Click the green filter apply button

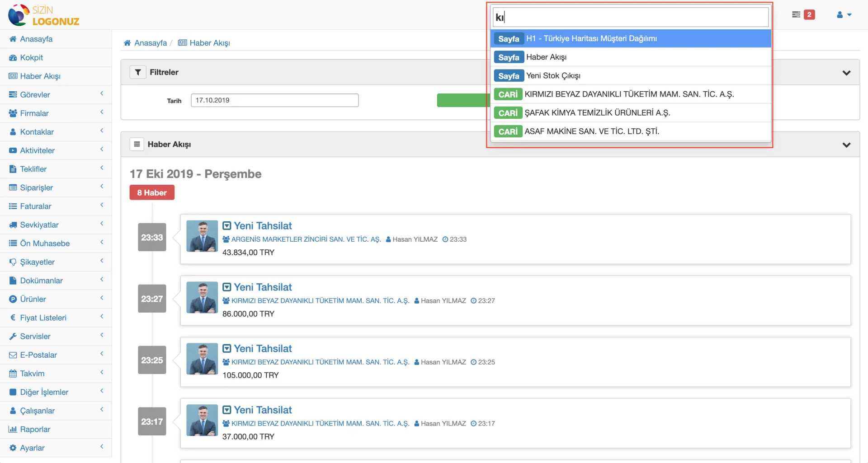[x=463, y=100]
